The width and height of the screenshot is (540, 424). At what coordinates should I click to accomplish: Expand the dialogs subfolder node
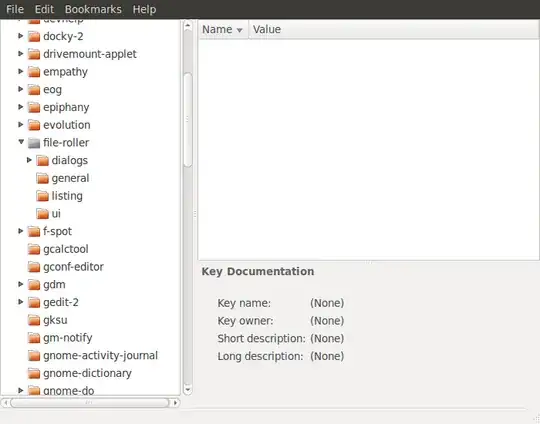[29, 160]
